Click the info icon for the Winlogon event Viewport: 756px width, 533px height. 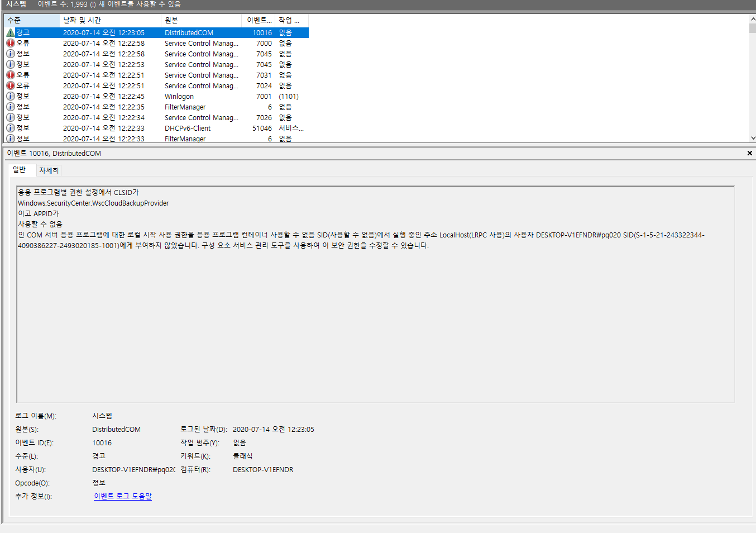tap(11, 97)
